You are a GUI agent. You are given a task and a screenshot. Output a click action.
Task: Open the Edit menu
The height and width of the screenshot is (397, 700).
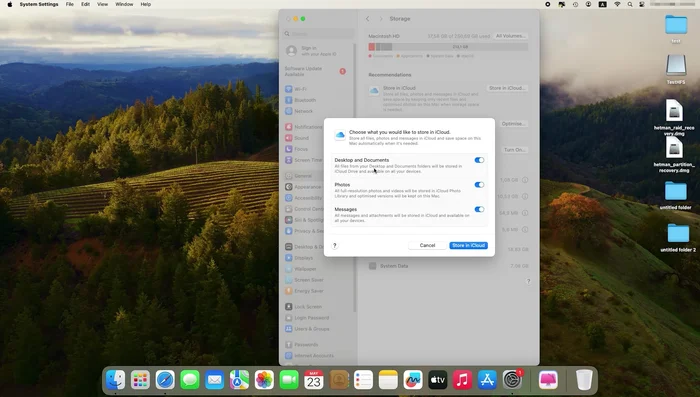pyautogui.click(x=85, y=4)
